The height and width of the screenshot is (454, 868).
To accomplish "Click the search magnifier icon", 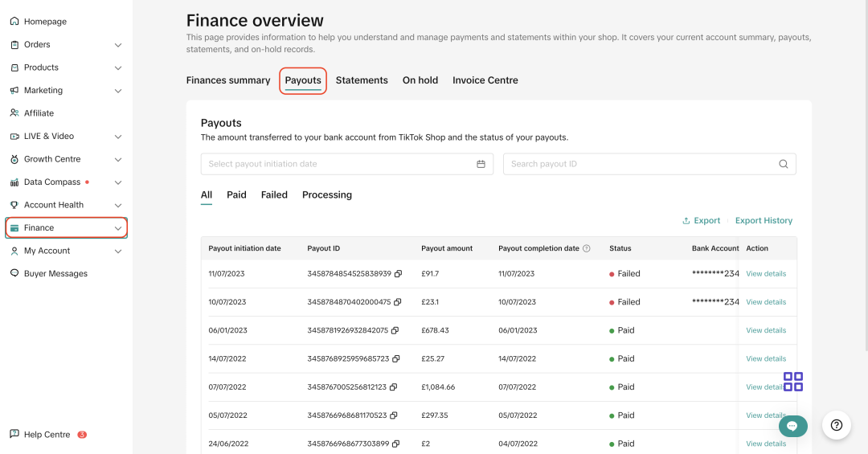I will coord(783,164).
